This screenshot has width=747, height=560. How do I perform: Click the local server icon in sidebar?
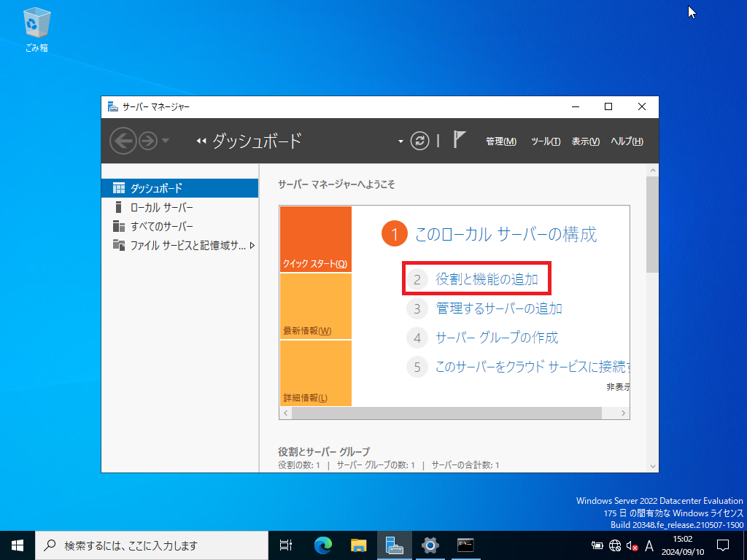click(119, 207)
